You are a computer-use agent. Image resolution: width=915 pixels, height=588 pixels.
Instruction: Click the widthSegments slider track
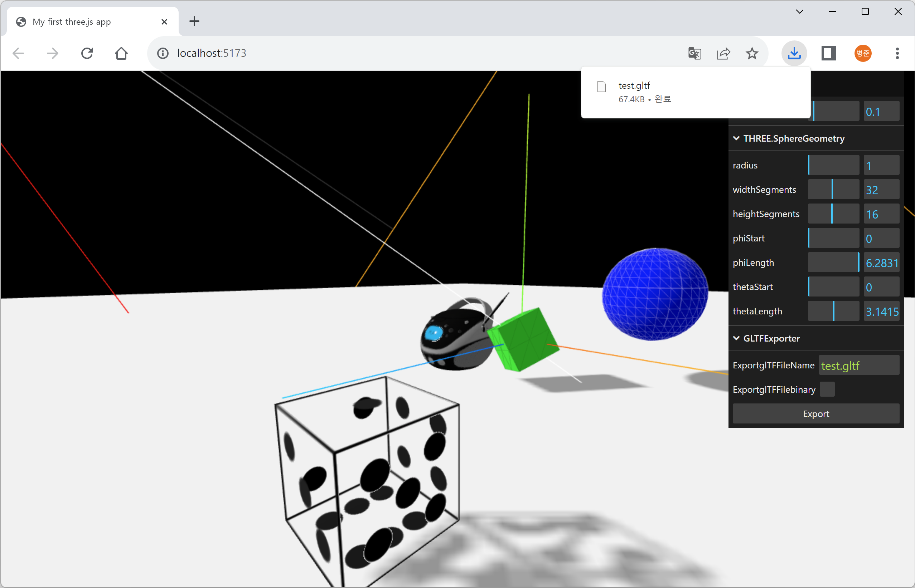pyautogui.click(x=833, y=190)
